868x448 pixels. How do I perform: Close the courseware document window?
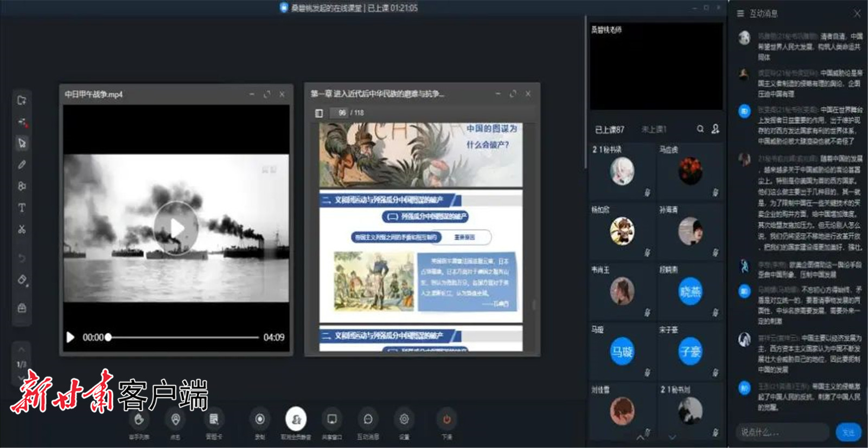(x=528, y=94)
